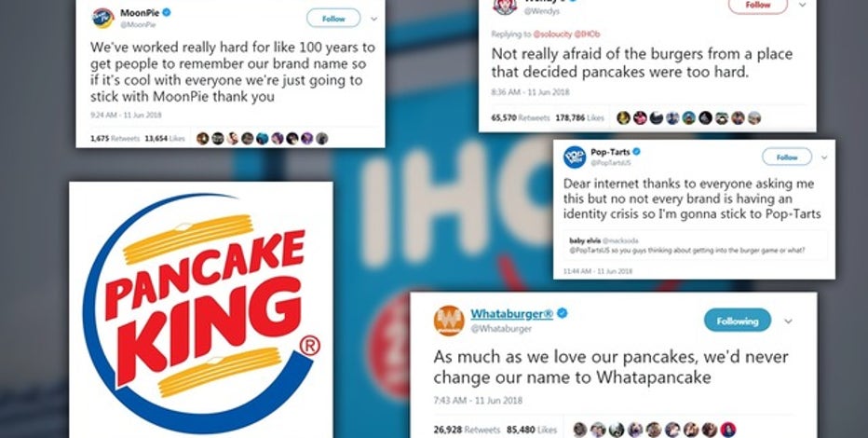Follow the MoonPie account

(333, 19)
